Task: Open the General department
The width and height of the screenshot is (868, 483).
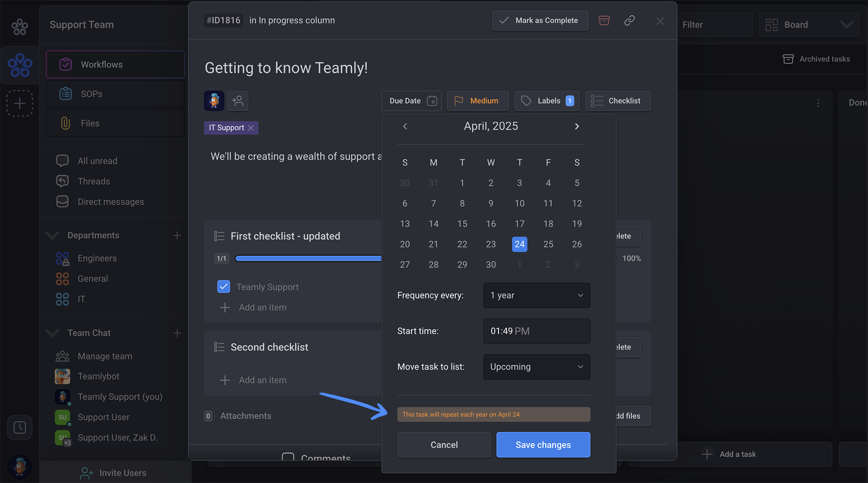Action: [x=92, y=279]
